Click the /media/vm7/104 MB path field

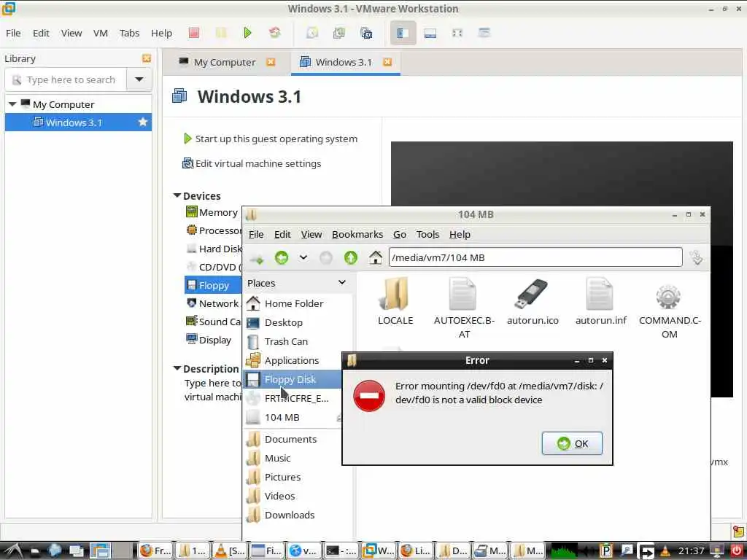tap(535, 257)
